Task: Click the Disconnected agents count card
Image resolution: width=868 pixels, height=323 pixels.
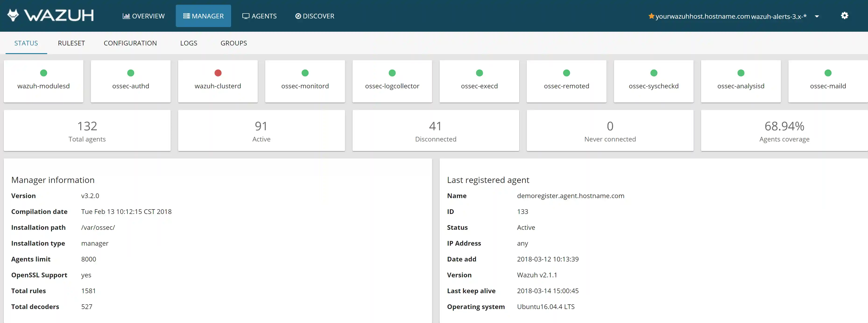Action: point(435,131)
